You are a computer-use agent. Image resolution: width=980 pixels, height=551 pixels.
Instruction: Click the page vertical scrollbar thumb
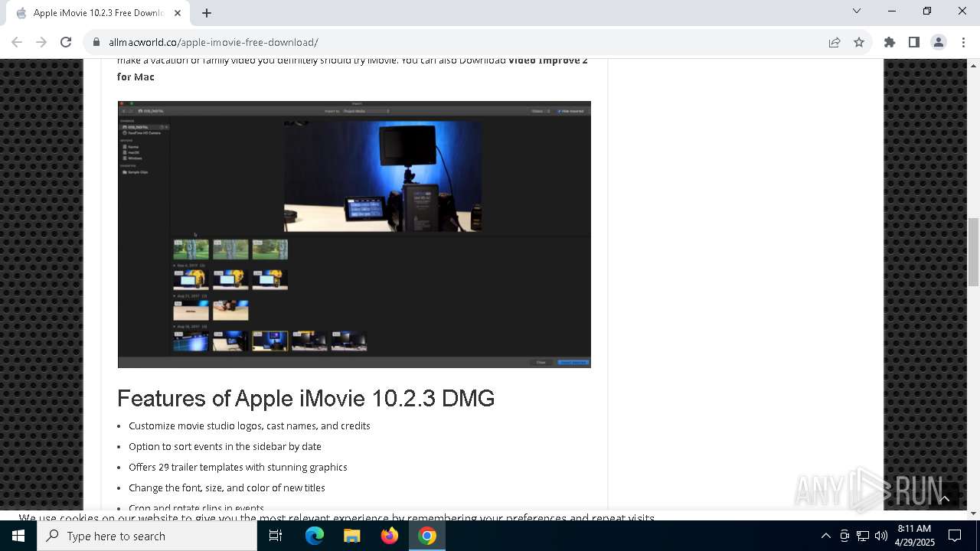click(x=973, y=252)
